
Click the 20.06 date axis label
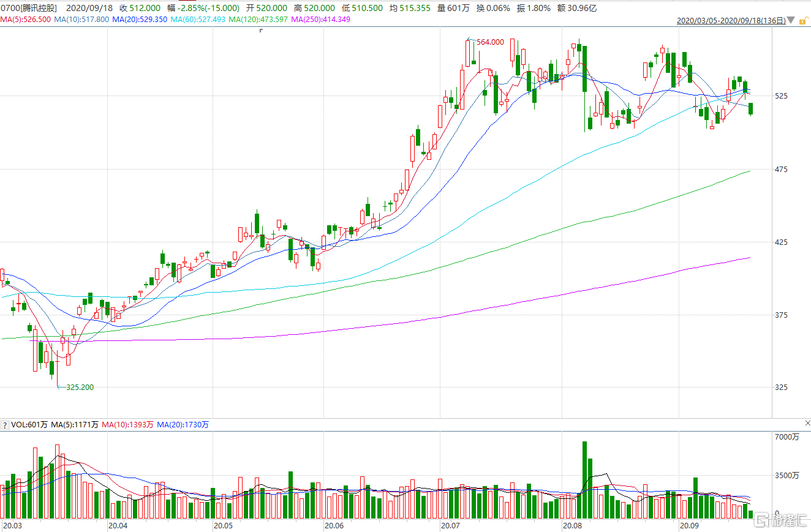(x=334, y=526)
